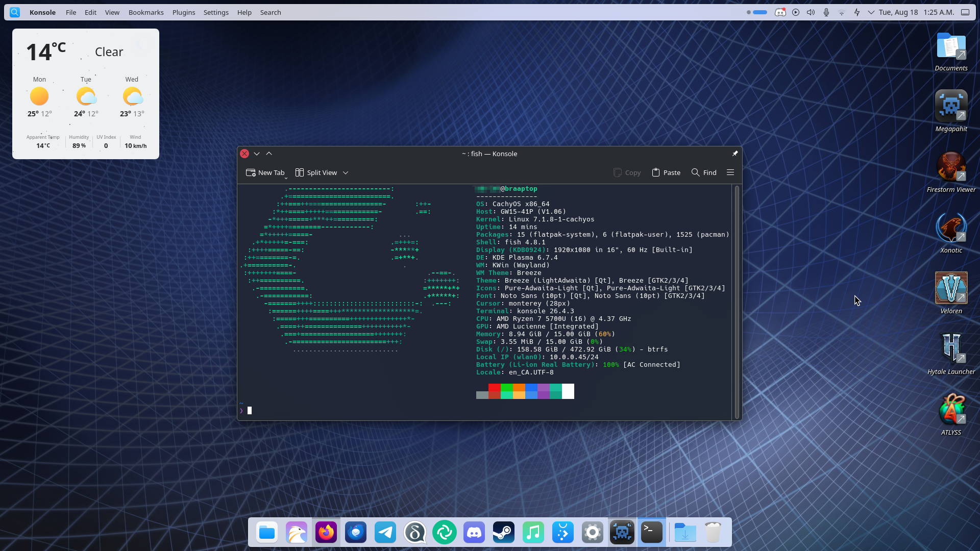The height and width of the screenshot is (551, 980).
Task: Open the New Tab profile dropdown arrow
Action: [286, 178]
